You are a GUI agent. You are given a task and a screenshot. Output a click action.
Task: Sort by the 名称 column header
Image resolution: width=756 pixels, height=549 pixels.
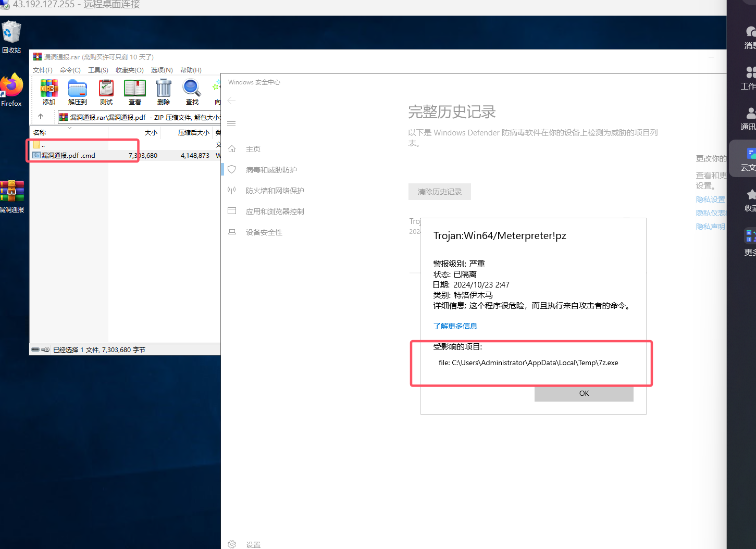coord(69,133)
